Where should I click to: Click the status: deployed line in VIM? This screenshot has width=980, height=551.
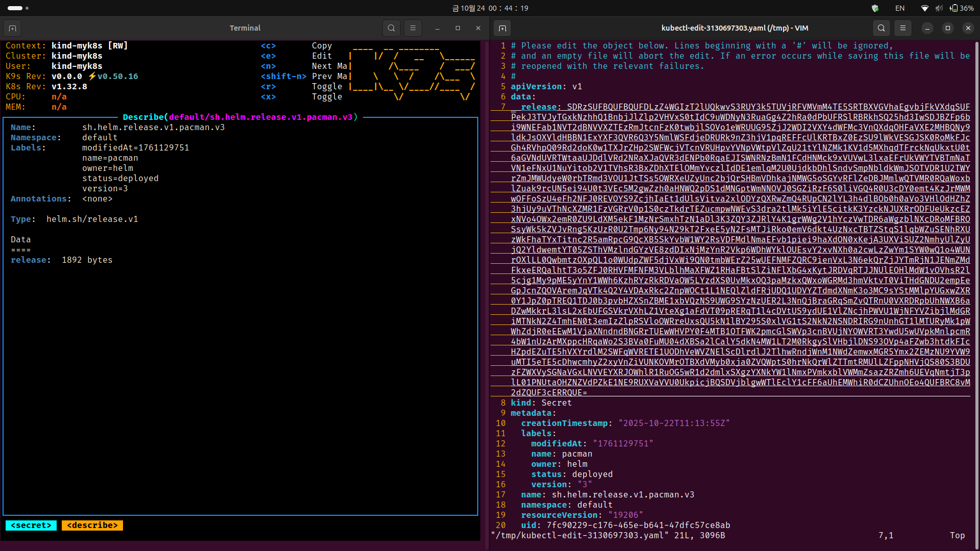coord(572,474)
